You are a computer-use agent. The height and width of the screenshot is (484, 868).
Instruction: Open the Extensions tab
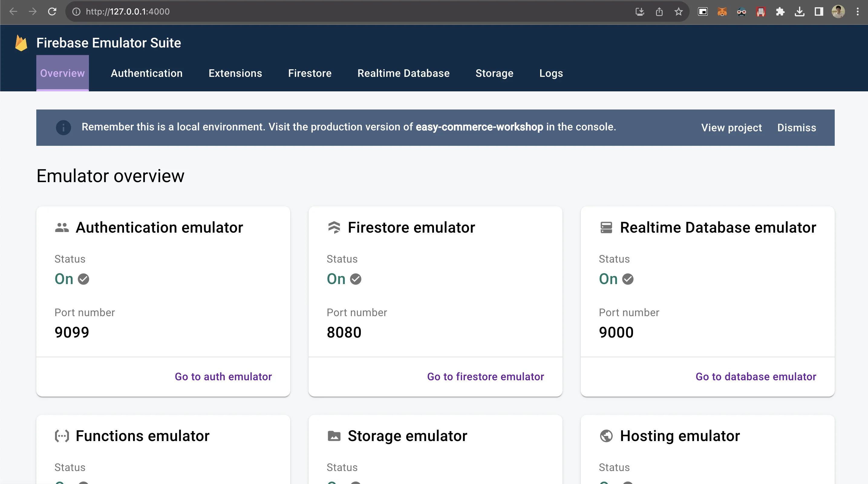pyautogui.click(x=235, y=73)
